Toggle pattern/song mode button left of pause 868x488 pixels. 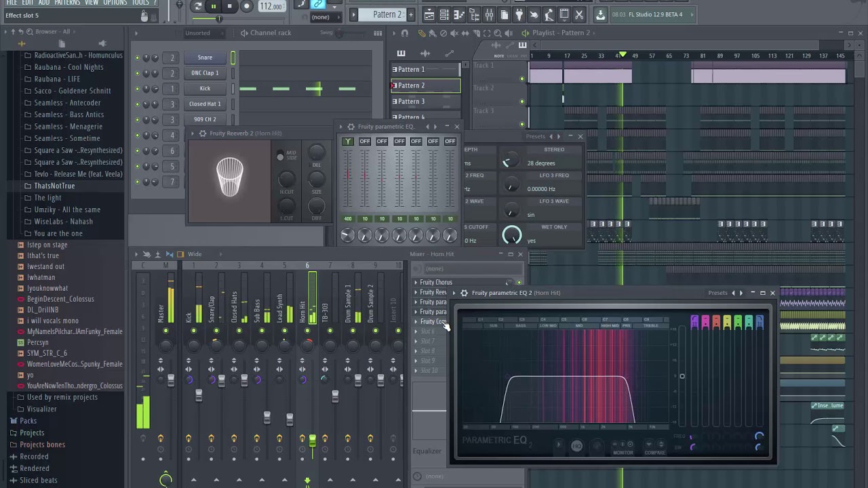pyautogui.click(x=197, y=7)
